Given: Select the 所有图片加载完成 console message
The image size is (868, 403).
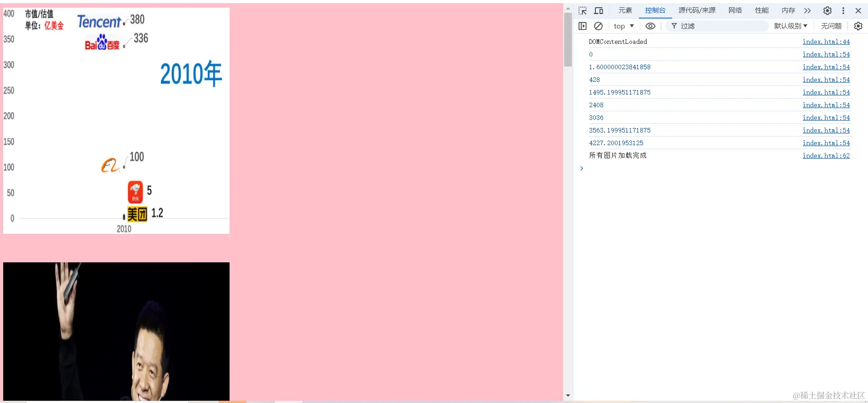Looking at the screenshot, I should (x=618, y=156).
